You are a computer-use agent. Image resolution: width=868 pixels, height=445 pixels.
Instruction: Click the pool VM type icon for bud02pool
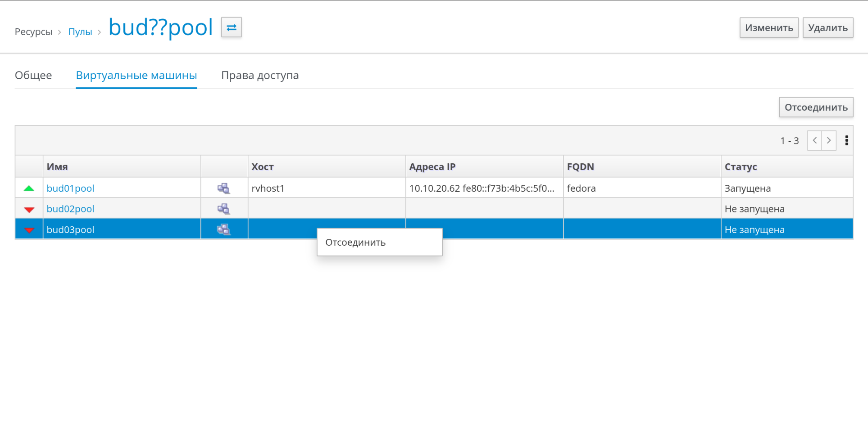tap(223, 209)
